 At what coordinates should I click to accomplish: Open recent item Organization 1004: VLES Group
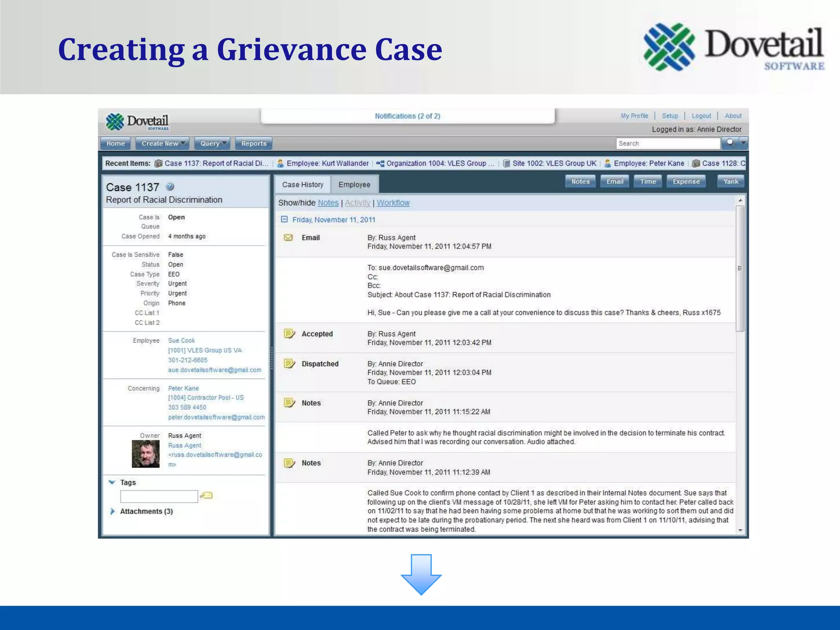(440, 163)
